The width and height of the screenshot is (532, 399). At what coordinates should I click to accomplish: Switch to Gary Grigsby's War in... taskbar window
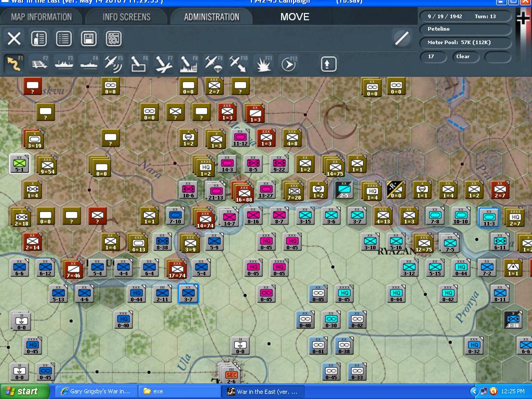[x=96, y=392]
